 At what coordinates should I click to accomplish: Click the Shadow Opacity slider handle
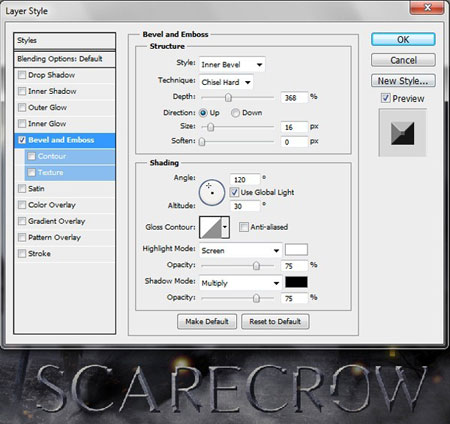click(x=256, y=298)
